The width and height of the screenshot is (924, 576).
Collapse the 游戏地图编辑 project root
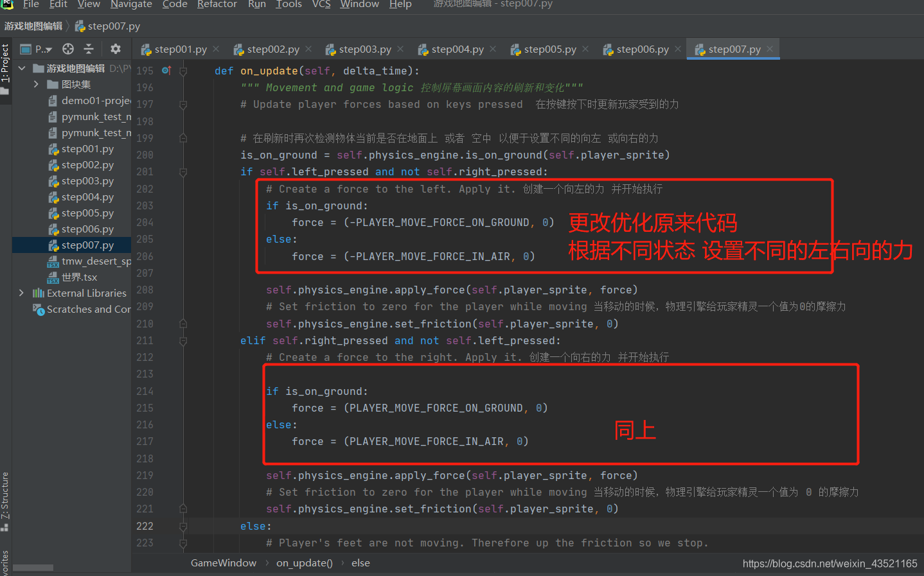[x=22, y=68]
